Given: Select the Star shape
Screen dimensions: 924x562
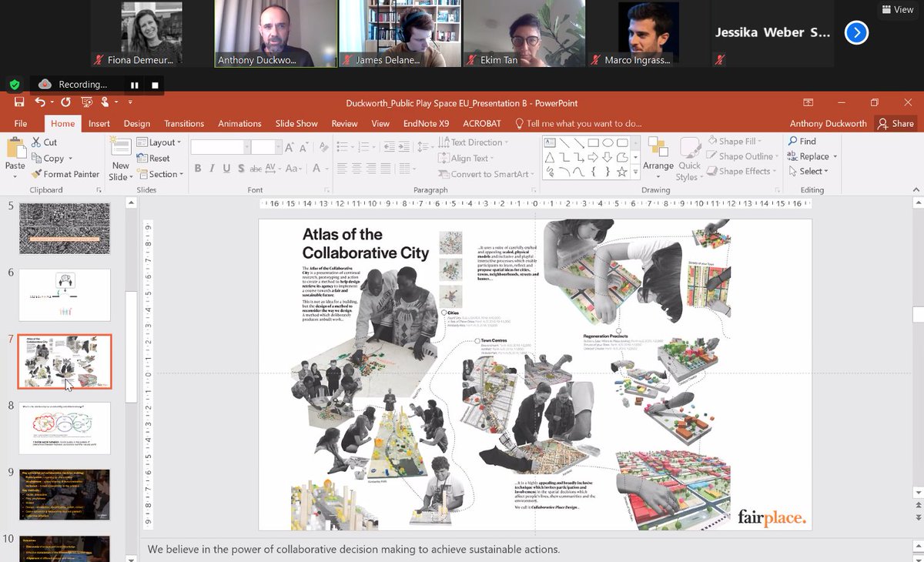Looking at the screenshot, I should (622, 172).
